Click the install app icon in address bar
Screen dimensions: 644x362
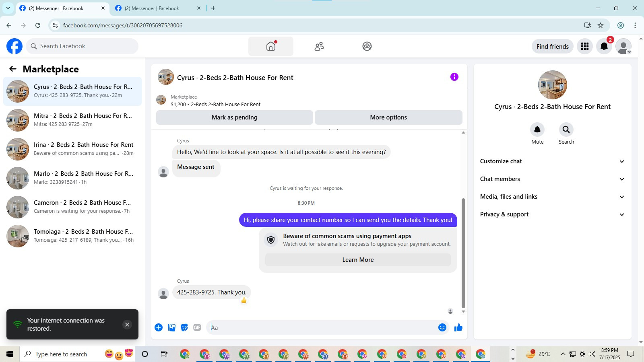(x=588, y=25)
